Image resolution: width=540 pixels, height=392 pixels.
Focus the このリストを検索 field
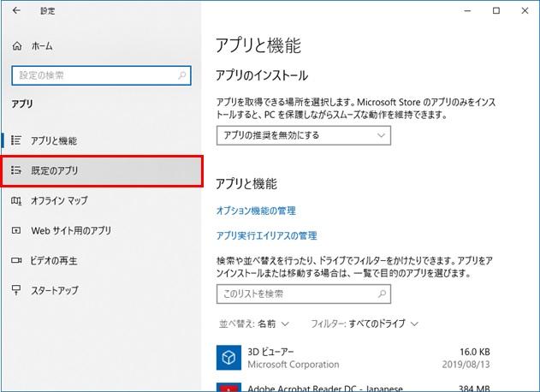click(304, 294)
